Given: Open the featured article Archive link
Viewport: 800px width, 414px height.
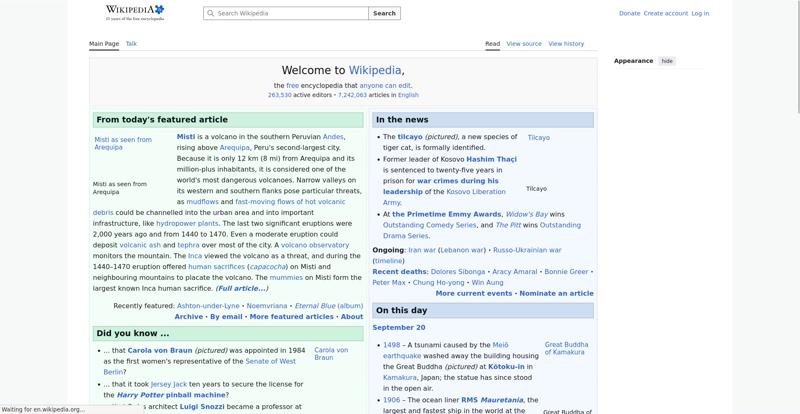Looking at the screenshot, I should pos(189,316).
